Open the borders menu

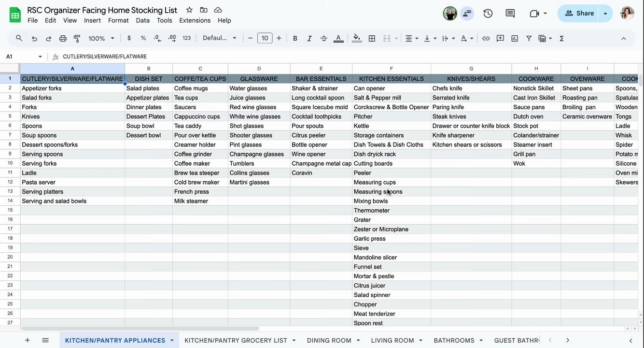(372, 38)
